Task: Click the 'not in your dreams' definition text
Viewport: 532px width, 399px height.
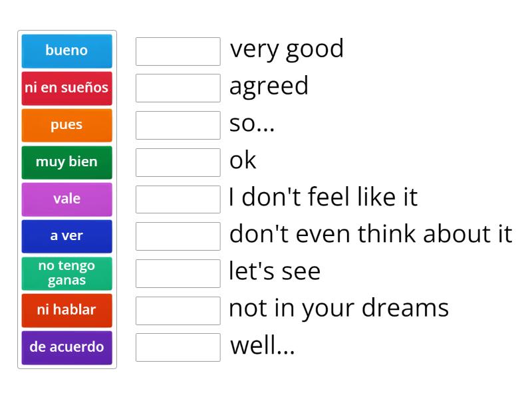Action: pyautogui.click(x=338, y=309)
